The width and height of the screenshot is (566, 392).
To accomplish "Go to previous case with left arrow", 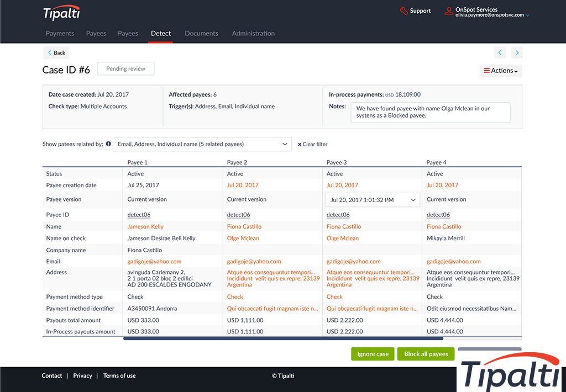I will point(500,52).
